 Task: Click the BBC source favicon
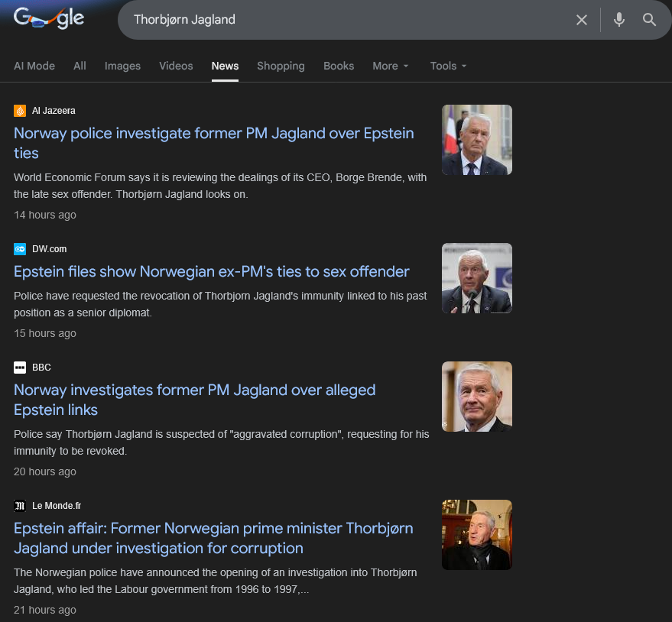tap(20, 368)
